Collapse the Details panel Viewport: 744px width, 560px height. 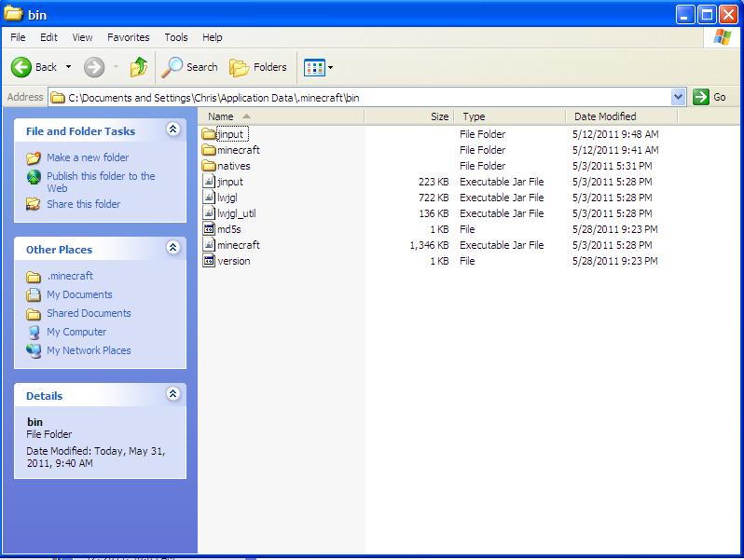pos(173,393)
